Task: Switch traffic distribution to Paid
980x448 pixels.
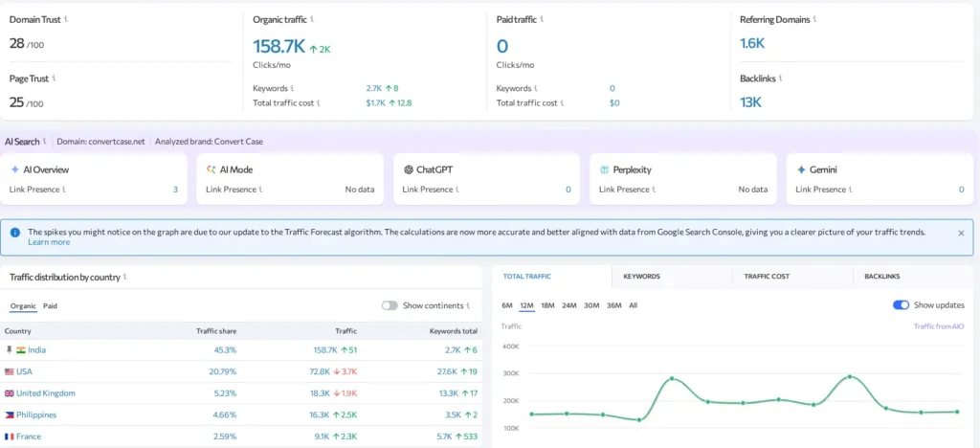Action: [50, 306]
